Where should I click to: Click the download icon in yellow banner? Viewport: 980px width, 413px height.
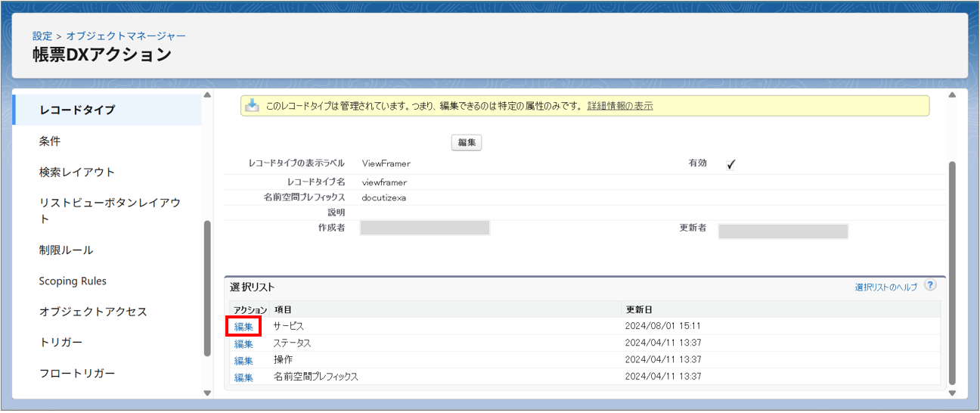(x=253, y=106)
